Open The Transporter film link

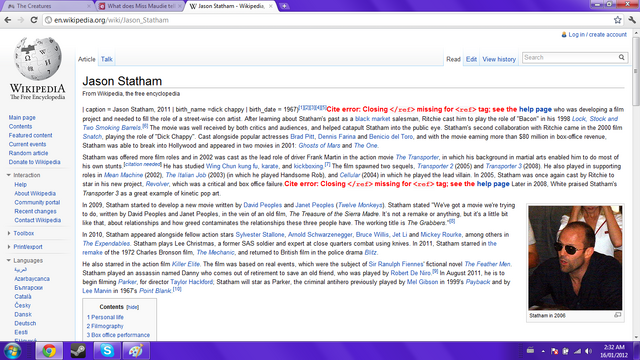(417, 157)
